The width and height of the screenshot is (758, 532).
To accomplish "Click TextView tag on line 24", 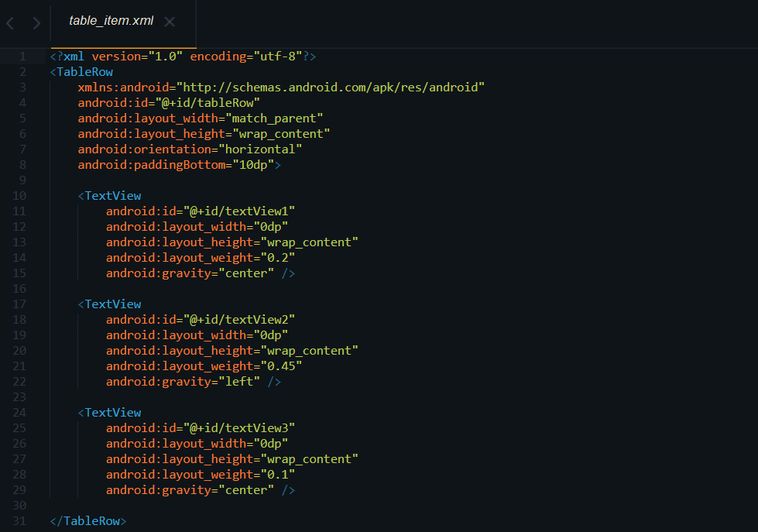I will coord(109,413).
